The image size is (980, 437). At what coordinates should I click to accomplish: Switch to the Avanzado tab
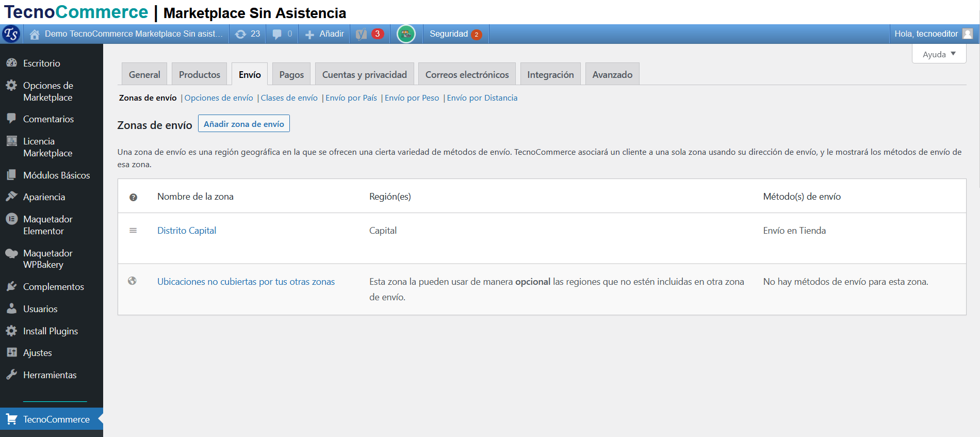pos(612,74)
